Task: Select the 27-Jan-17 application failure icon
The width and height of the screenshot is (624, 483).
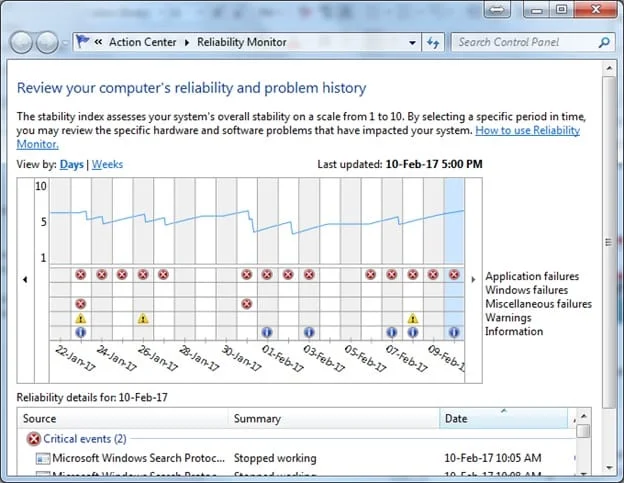Action: [163, 275]
